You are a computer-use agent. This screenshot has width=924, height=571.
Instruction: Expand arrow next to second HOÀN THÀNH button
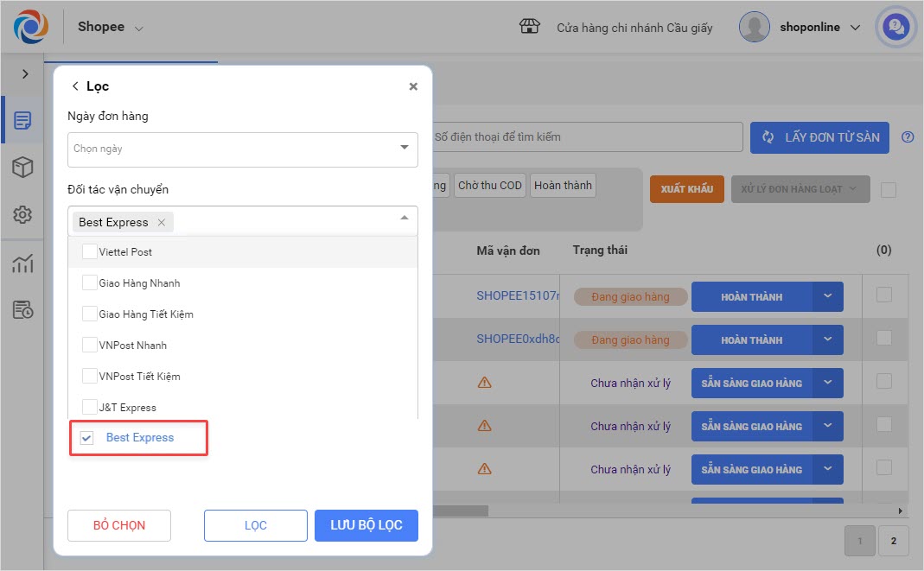pos(828,339)
